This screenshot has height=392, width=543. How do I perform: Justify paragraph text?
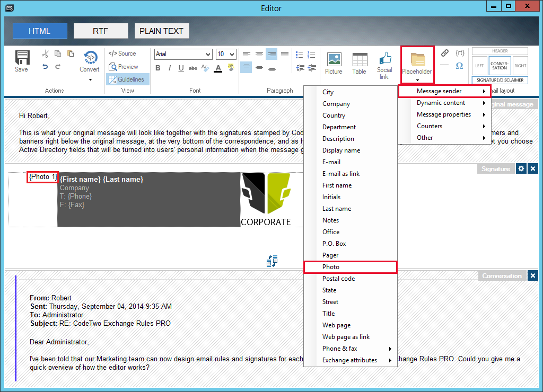[285, 55]
